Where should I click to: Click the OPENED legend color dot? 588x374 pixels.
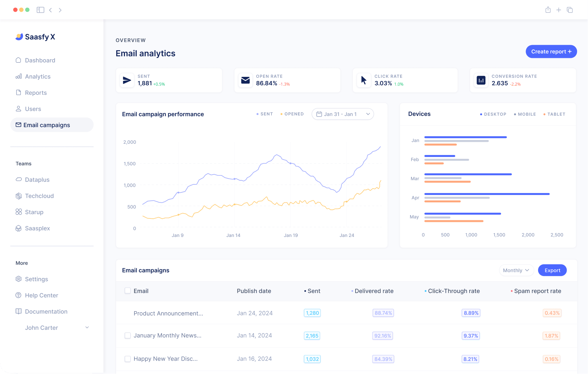[281, 114]
